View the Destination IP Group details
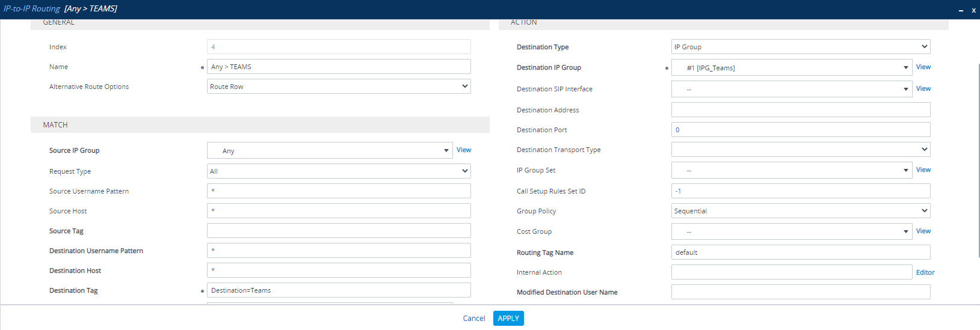Image resolution: width=980 pixels, height=330 pixels. point(923,67)
